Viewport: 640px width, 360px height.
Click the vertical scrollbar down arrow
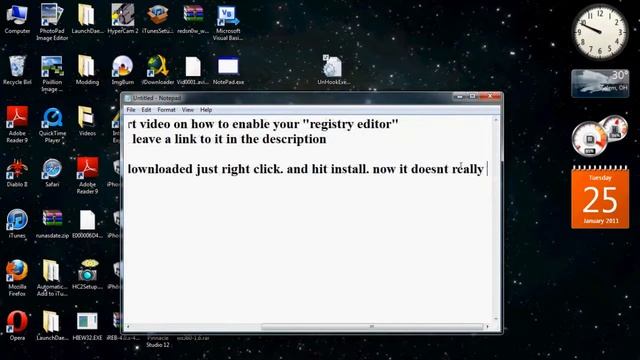point(496,319)
